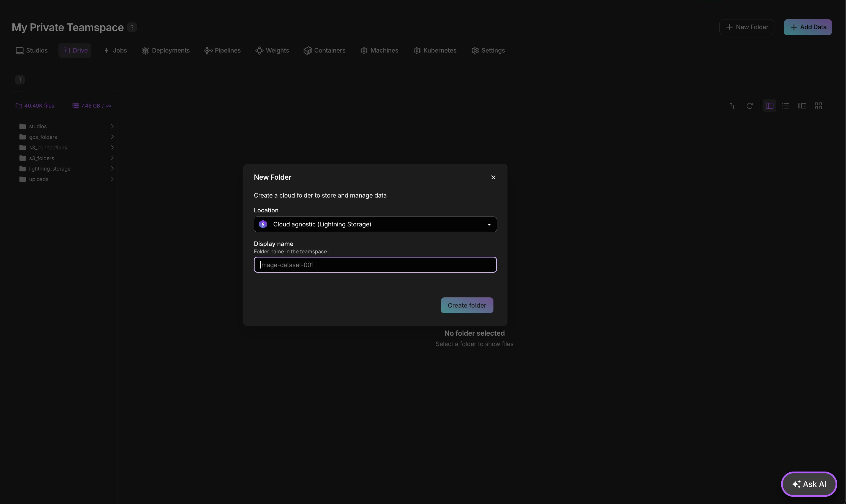Expand the studios folder
This screenshot has height=504, width=846.
tap(112, 126)
